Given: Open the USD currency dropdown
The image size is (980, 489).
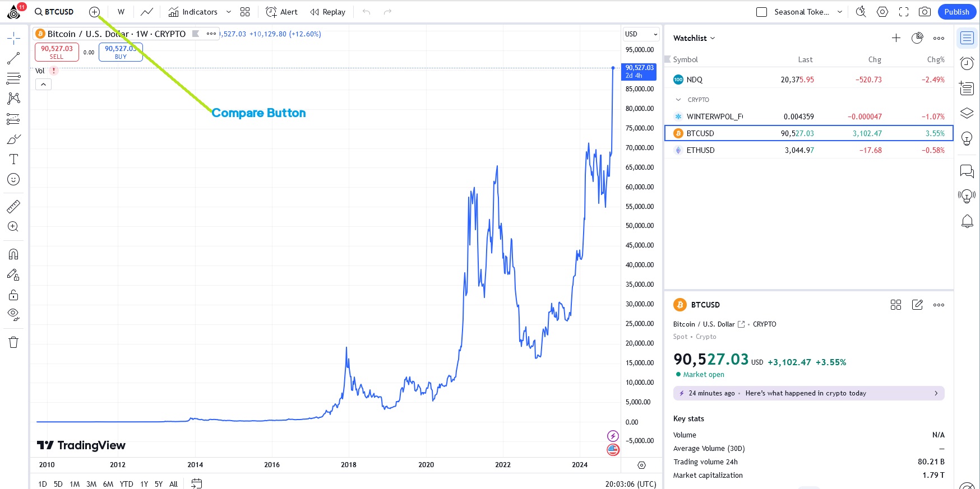Looking at the screenshot, I should tap(641, 34).
